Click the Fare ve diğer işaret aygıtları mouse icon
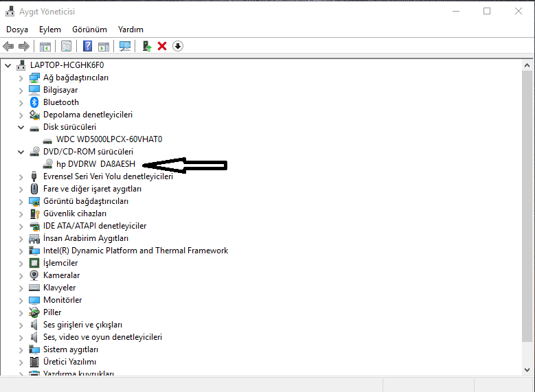Viewport: 535px width, 392px height. click(x=34, y=189)
